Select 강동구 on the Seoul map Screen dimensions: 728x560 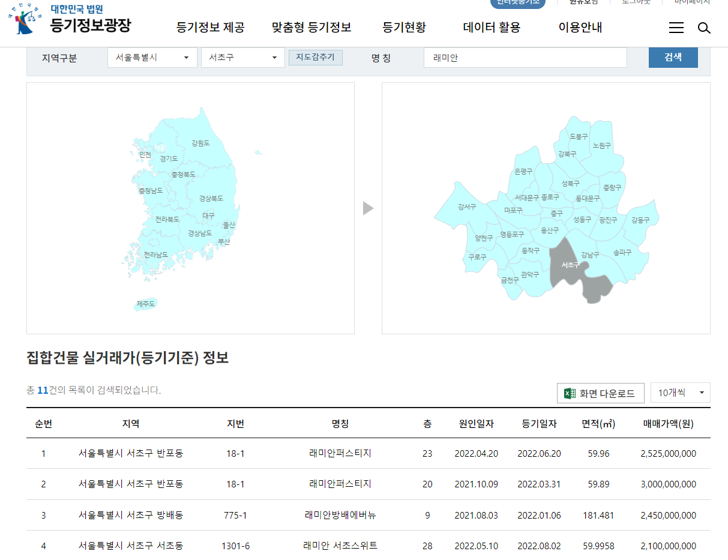point(640,220)
